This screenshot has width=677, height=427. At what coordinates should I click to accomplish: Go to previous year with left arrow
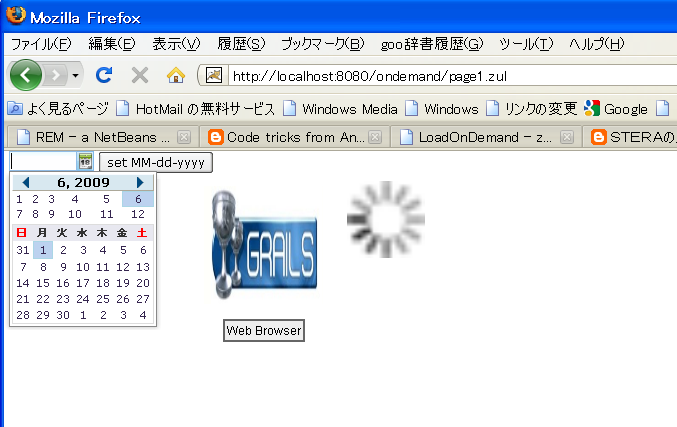click(x=25, y=183)
